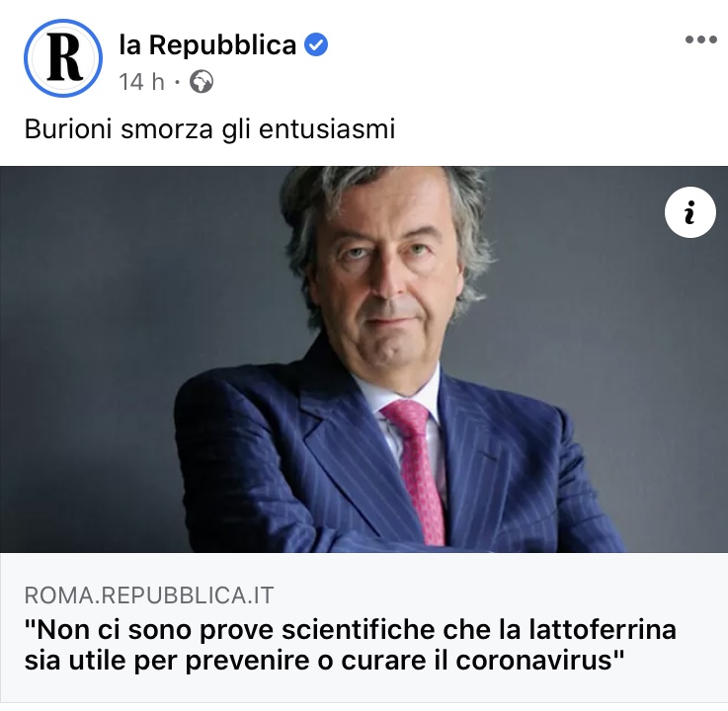The height and width of the screenshot is (711, 728).
Task: Click the globe public audience icon
Action: pos(202,82)
